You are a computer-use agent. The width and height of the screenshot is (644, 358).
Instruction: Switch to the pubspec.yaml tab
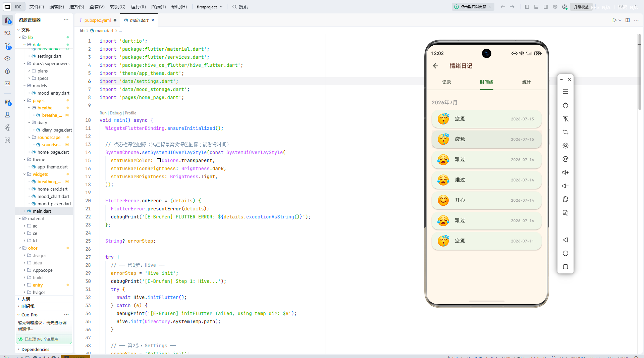[x=98, y=20]
